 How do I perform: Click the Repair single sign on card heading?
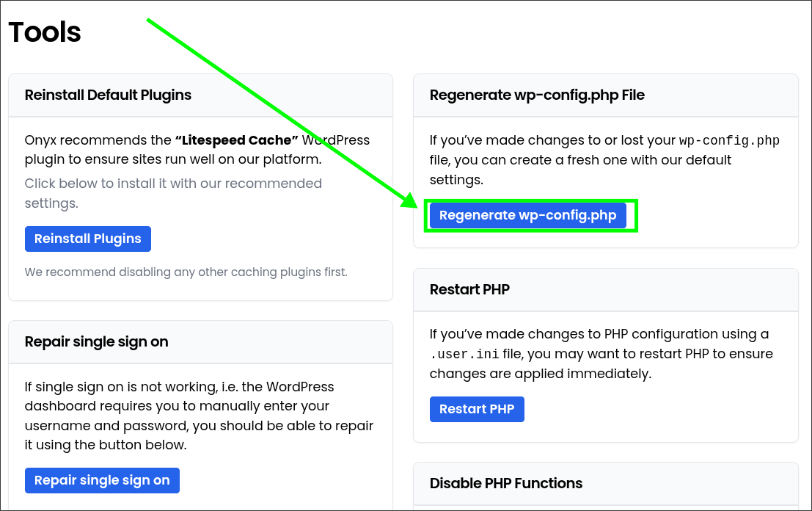click(x=96, y=342)
